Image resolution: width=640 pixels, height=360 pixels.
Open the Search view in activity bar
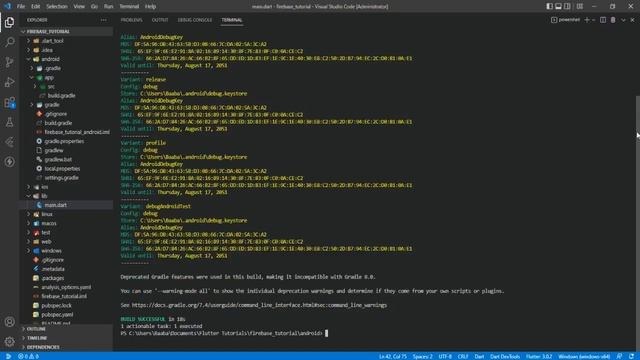pyautogui.click(x=9, y=42)
